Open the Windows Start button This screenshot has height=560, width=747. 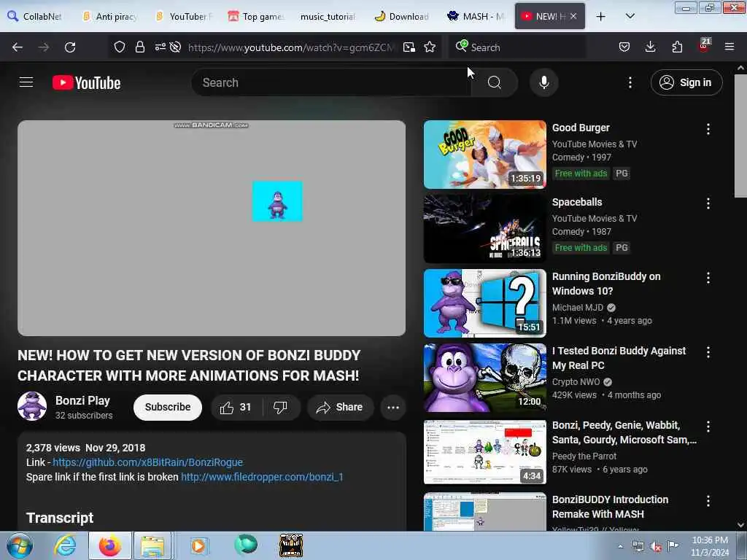[x=20, y=545]
